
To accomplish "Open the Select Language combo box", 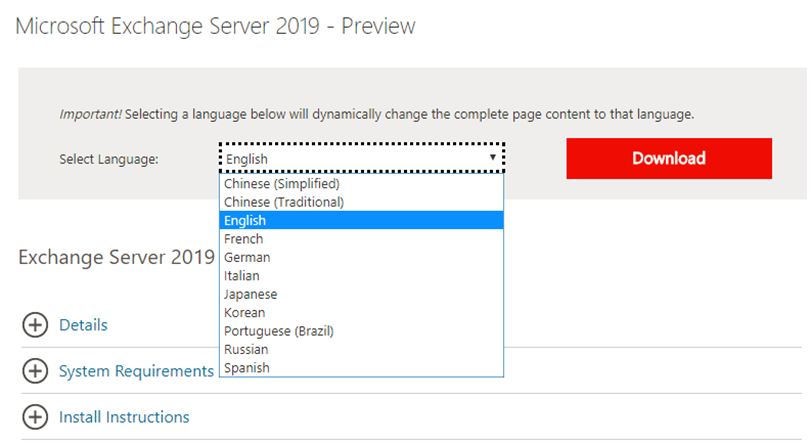I will [x=361, y=158].
